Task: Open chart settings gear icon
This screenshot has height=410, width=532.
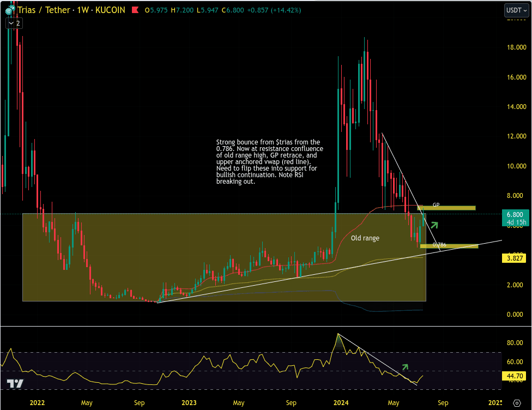Action: point(517,403)
